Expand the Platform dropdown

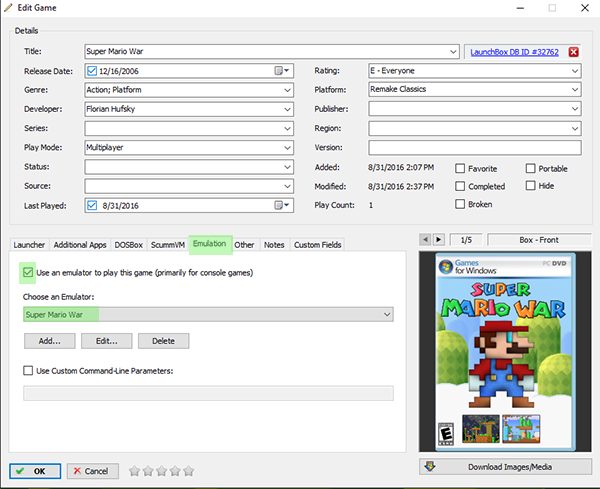(x=575, y=89)
